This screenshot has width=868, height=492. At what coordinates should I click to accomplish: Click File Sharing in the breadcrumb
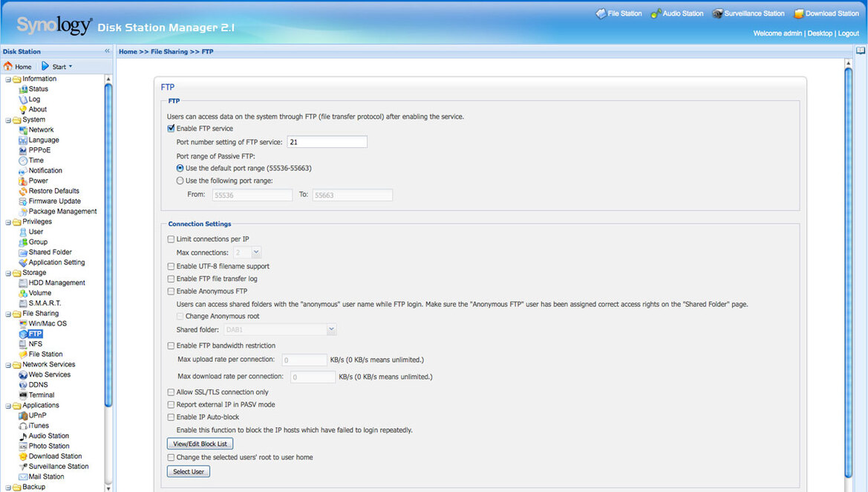click(x=169, y=51)
